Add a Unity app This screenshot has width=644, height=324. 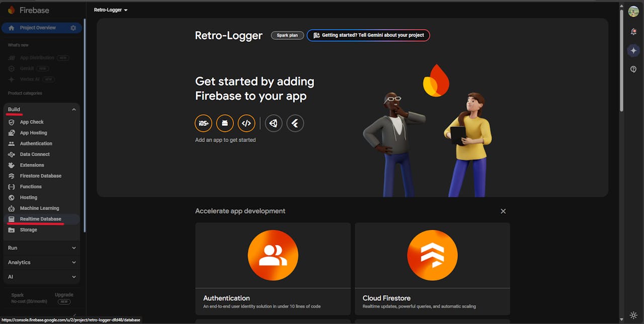pos(274,123)
